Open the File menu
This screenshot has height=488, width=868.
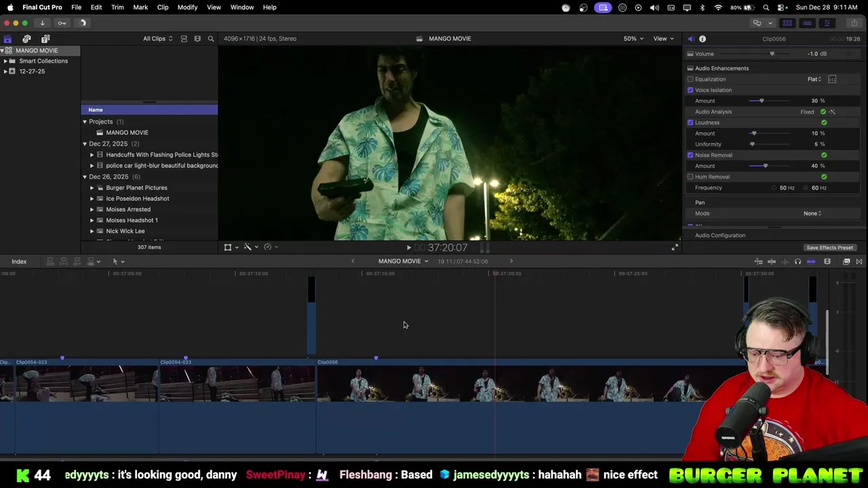click(x=77, y=7)
